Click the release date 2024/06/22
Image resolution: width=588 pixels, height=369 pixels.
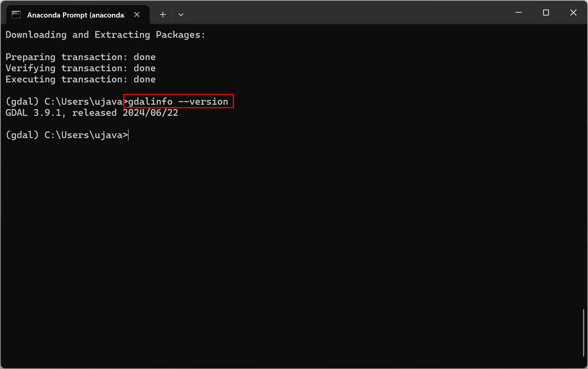(x=150, y=113)
